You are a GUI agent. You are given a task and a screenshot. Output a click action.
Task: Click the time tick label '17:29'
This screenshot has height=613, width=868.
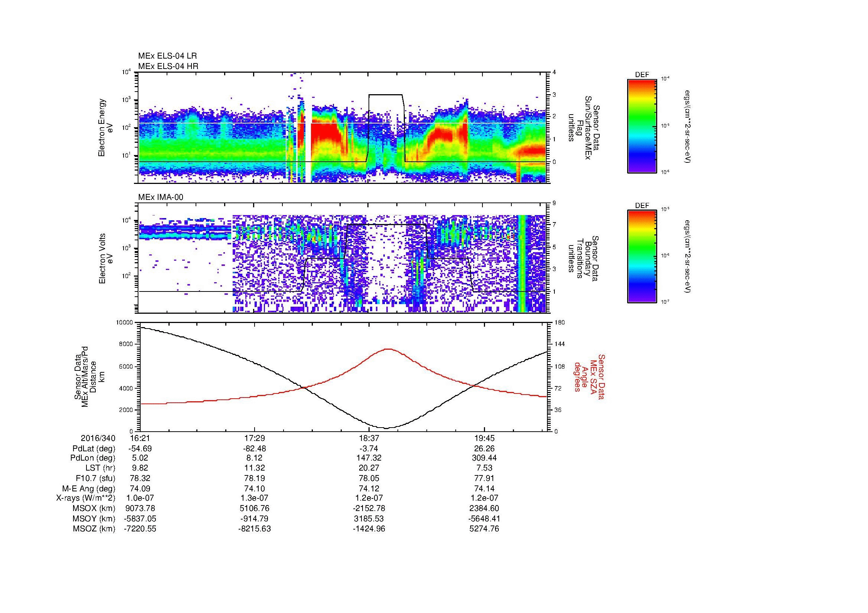255,438
